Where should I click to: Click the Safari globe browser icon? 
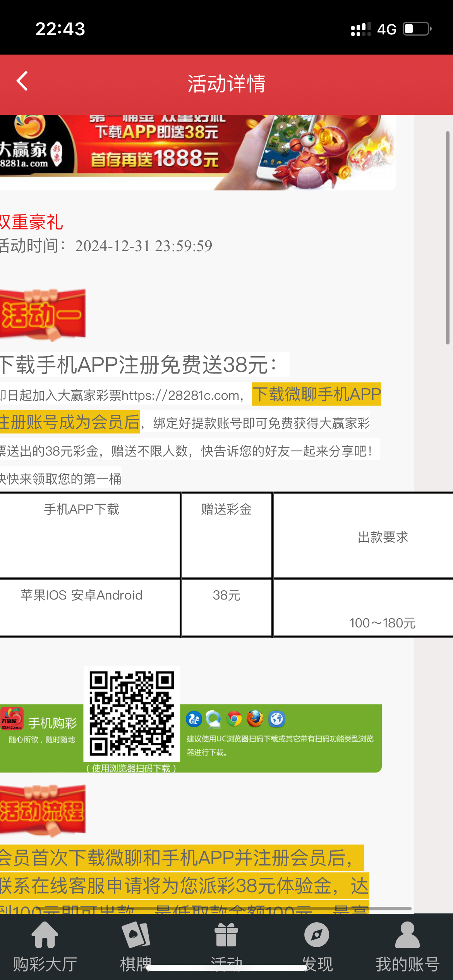point(276,719)
